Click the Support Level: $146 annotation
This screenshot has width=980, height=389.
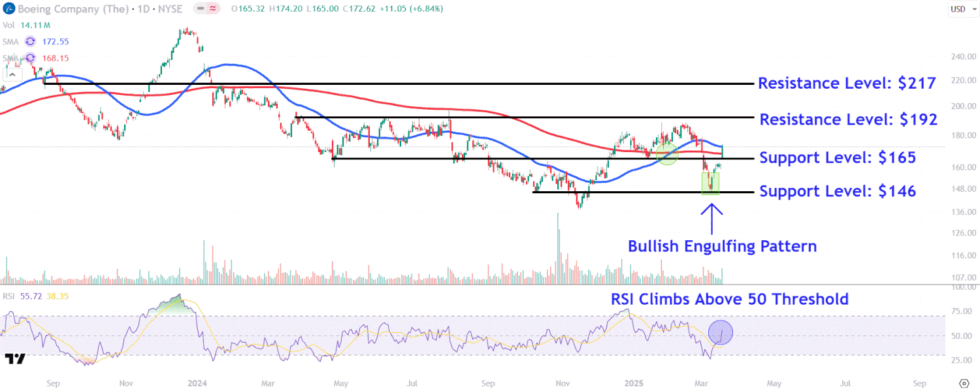(x=837, y=191)
